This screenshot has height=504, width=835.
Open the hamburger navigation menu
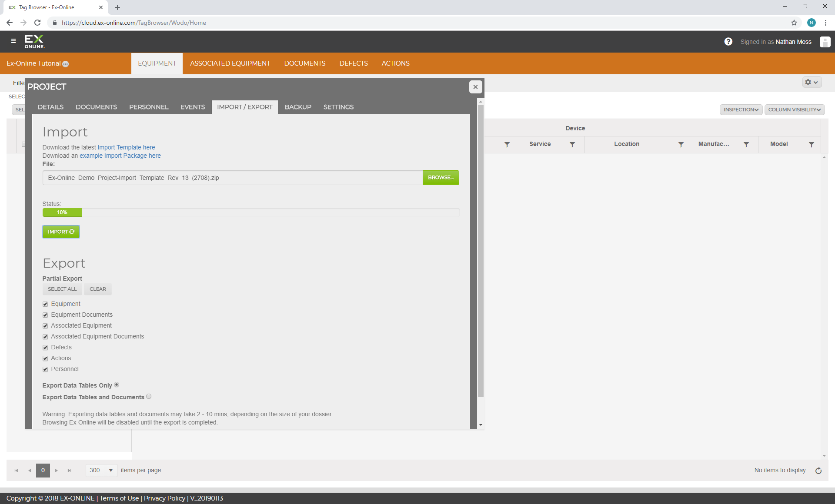[13, 41]
